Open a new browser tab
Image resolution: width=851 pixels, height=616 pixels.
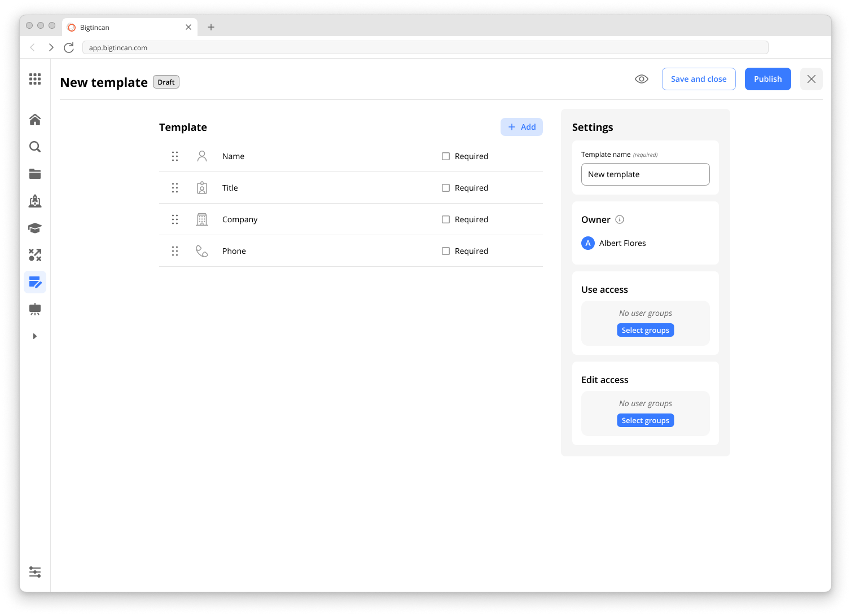211,27
